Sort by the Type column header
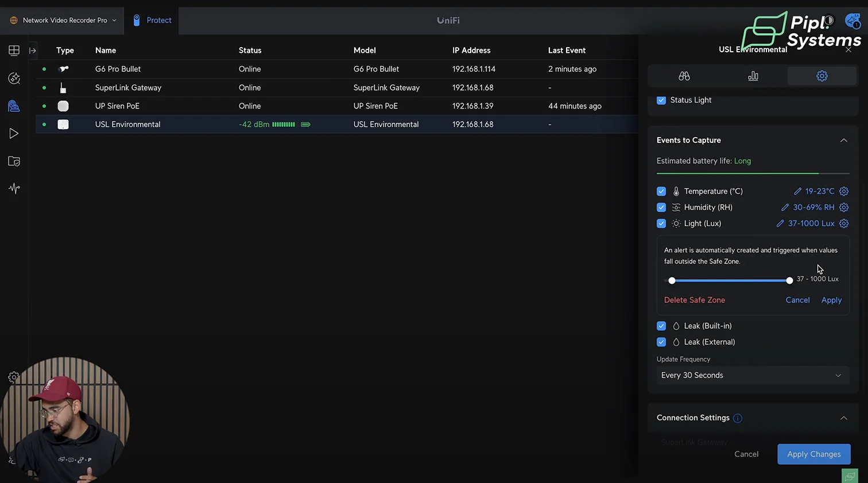This screenshot has width=868, height=483. (x=65, y=50)
